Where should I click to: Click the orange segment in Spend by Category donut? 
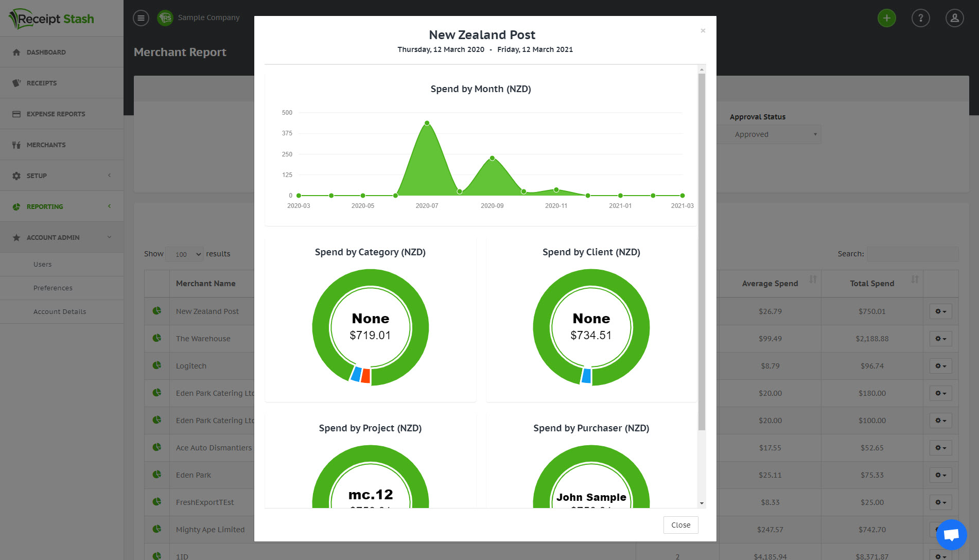(365, 376)
